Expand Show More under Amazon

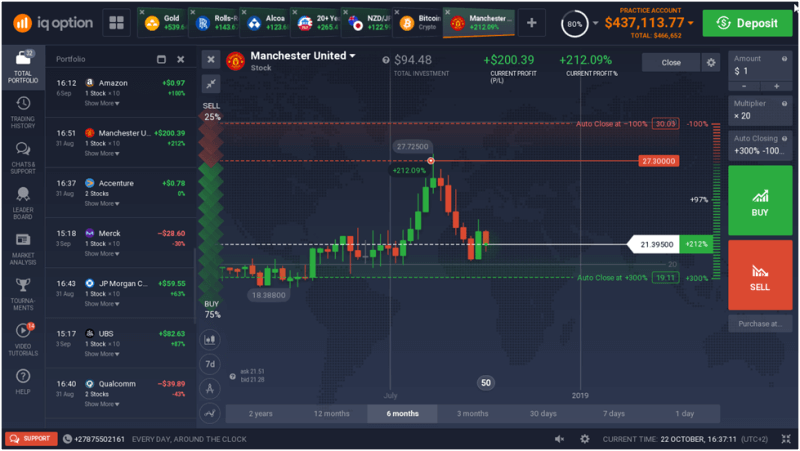click(102, 104)
